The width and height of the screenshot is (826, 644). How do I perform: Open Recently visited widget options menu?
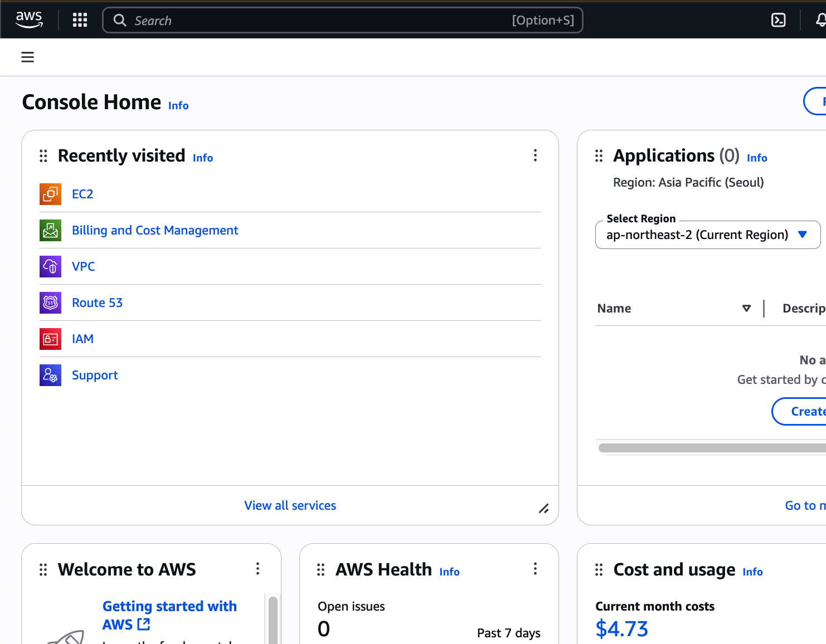[x=535, y=155]
